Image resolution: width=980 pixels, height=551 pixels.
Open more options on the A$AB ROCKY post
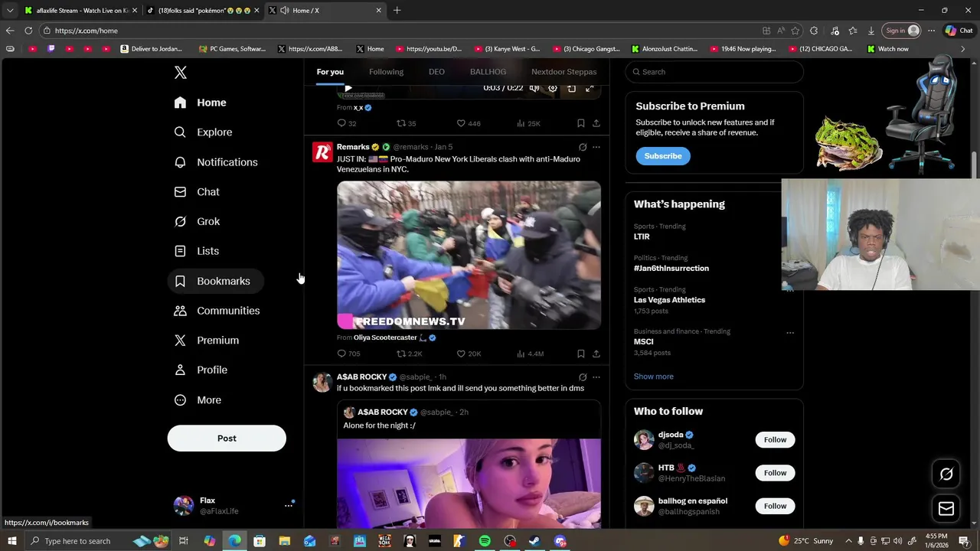[596, 377]
